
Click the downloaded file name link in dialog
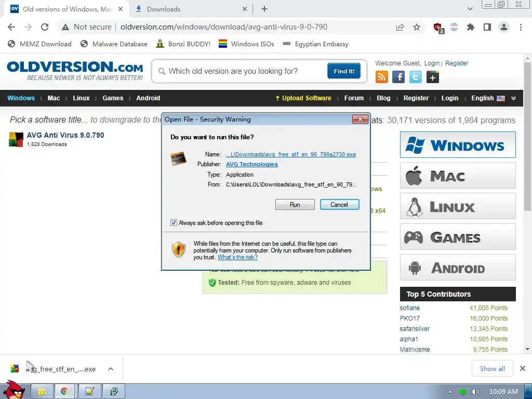[x=291, y=154]
